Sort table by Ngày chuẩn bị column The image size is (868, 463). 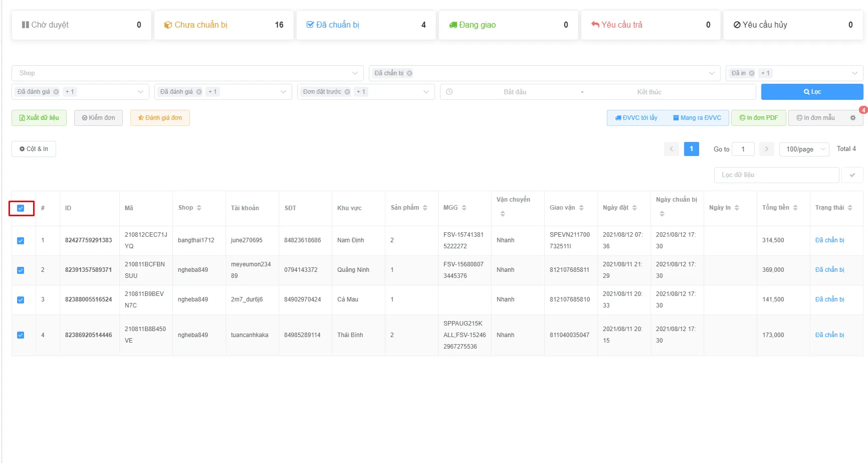tap(662, 214)
